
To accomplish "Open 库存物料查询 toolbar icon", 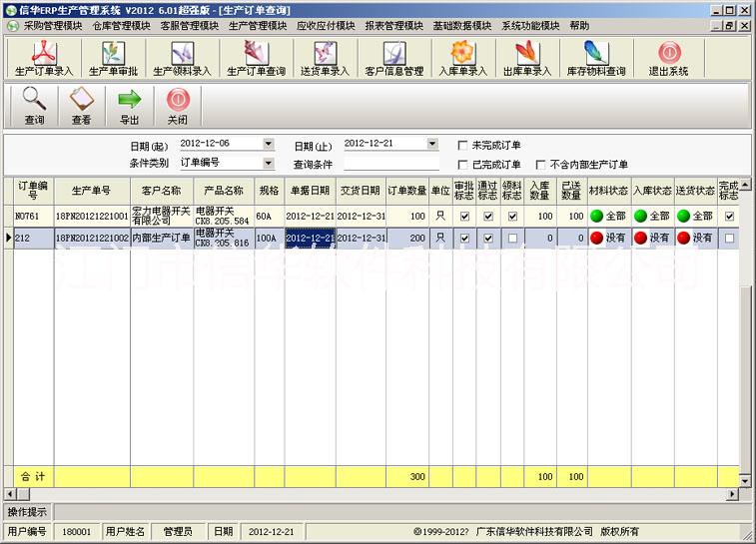I will 596,58.
